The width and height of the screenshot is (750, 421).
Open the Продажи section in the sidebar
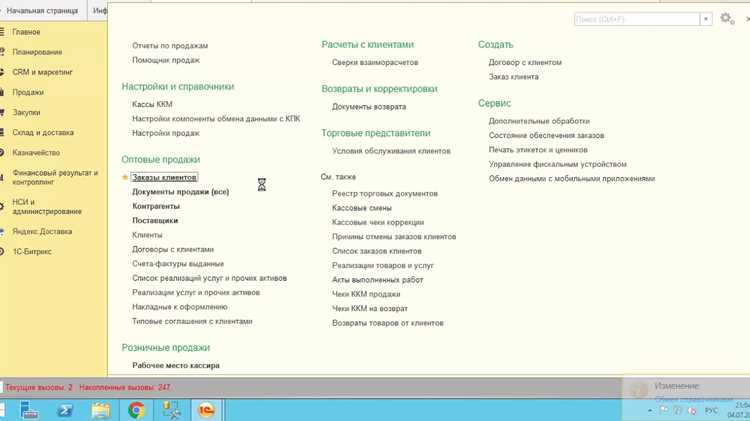point(28,92)
